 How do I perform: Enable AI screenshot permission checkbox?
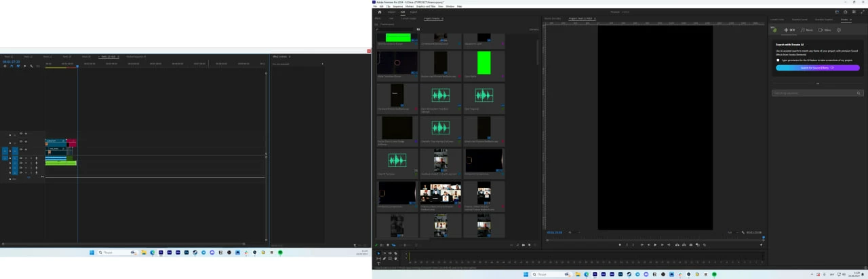(x=778, y=60)
